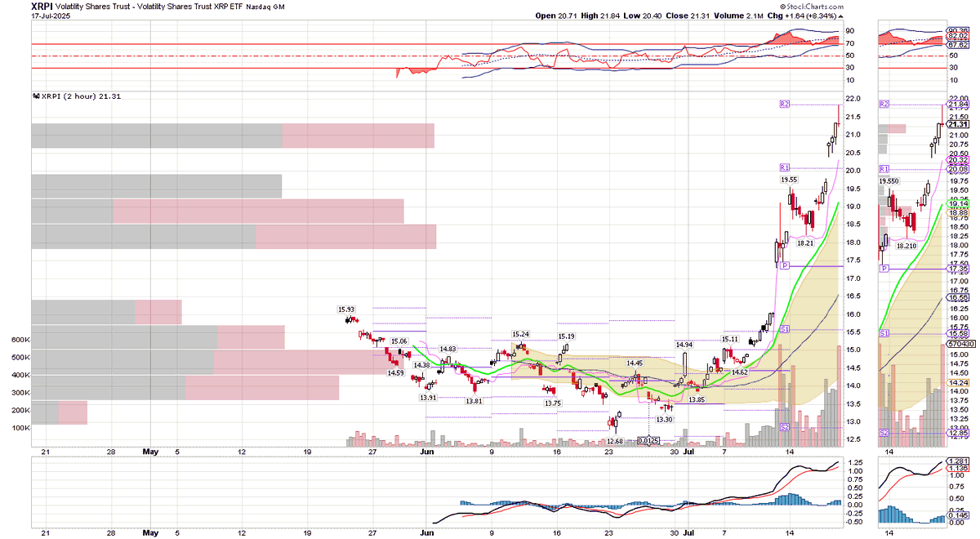980x539 pixels.
Task: Click the 14.83 price annotation
Action: tap(446, 349)
